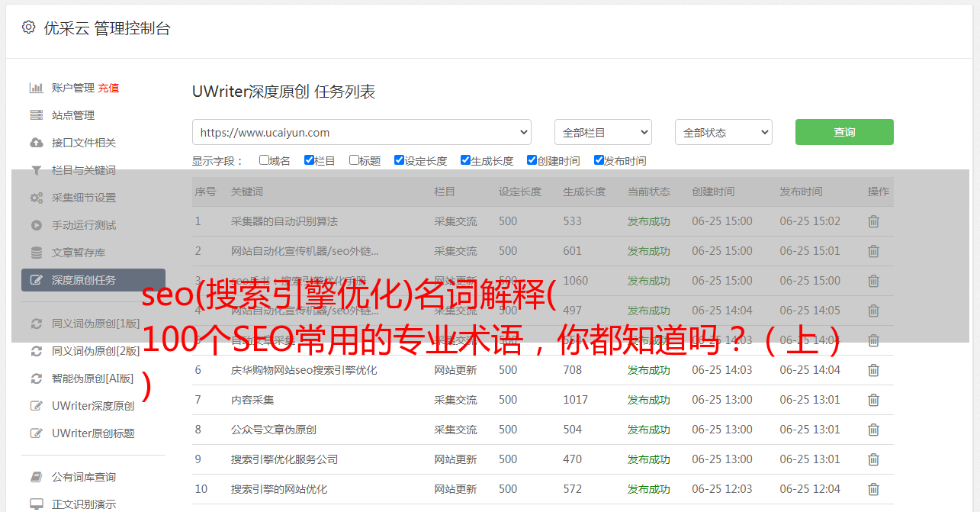980x512 pixels.
Task: Click the 发布时间 column header
Action: click(x=801, y=192)
